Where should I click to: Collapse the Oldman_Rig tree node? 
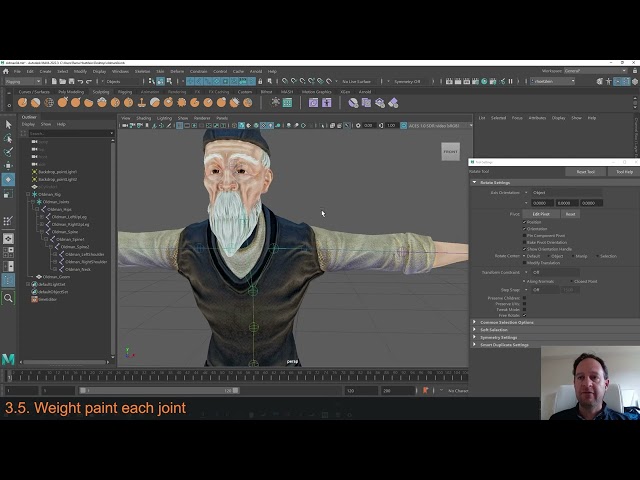click(28, 194)
